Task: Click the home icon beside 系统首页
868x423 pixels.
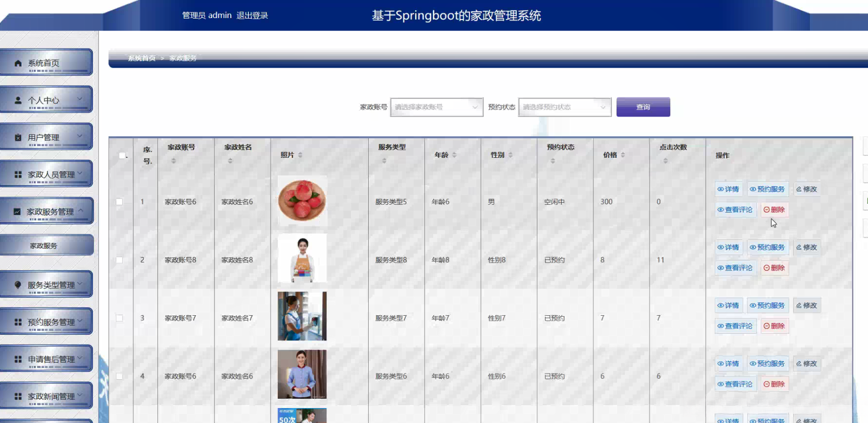Action: (18, 63)
